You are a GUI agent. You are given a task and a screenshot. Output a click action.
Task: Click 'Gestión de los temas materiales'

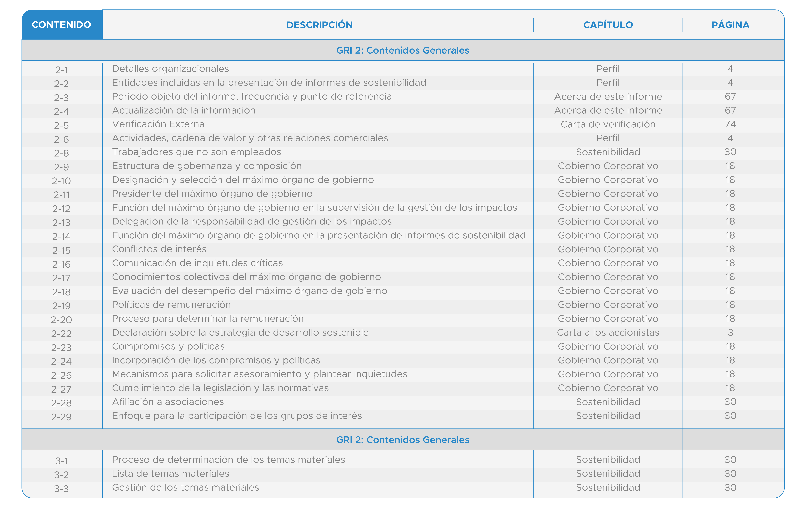click(x=186, y=488)
